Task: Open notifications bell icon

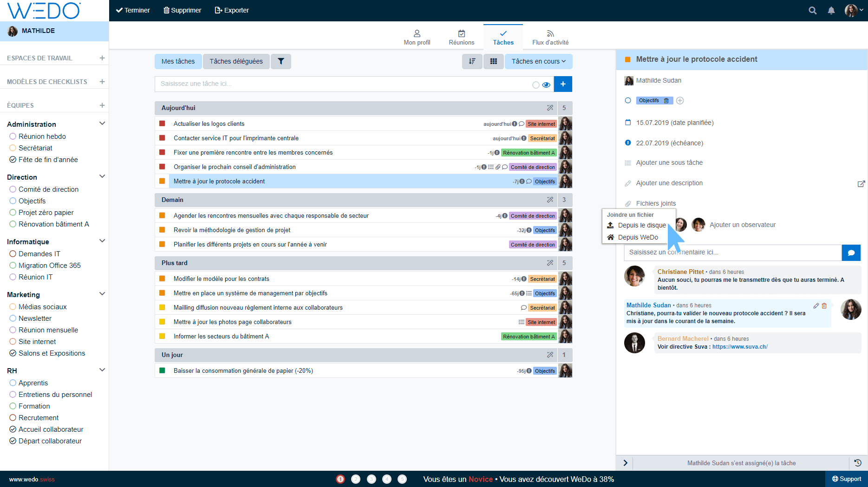Action: 831,10
